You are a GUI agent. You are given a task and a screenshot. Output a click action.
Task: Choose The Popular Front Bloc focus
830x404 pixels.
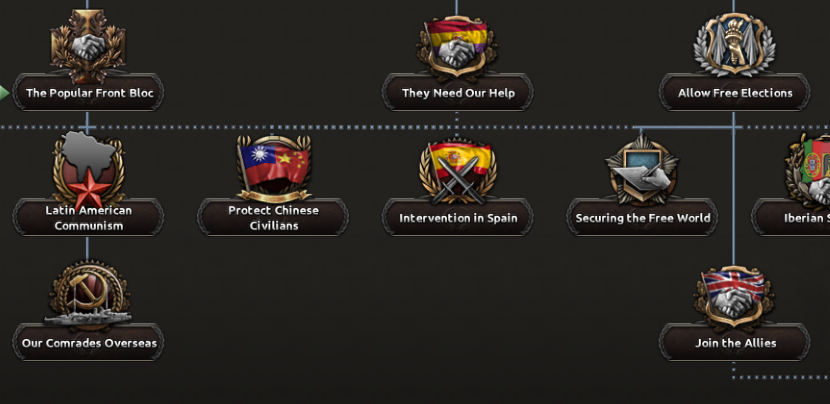(x=88, y=93)
